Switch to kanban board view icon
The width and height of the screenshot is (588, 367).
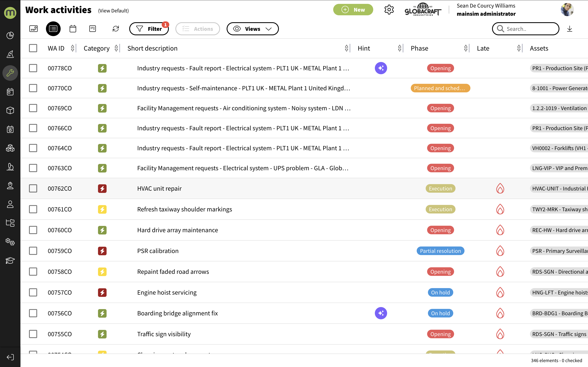click(92, 29)
